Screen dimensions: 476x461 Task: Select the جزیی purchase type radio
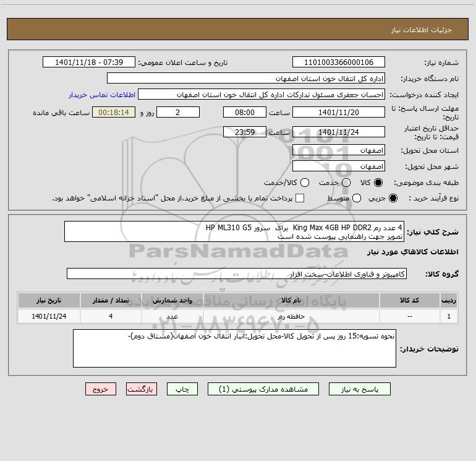393,199
